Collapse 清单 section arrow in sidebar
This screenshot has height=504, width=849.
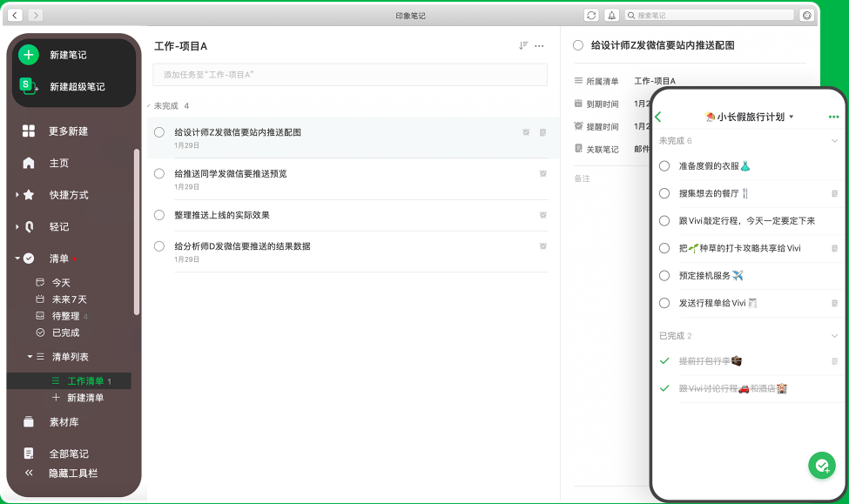pos(17,259)
